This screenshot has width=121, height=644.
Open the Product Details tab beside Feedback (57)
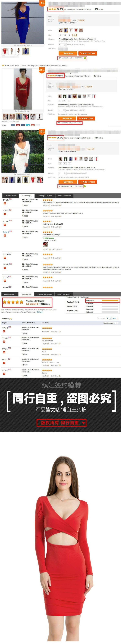coord(10,196)
